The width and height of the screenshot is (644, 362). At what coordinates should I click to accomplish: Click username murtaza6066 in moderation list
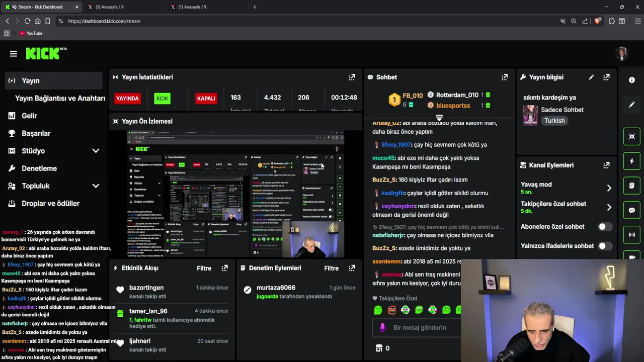tap(276, 288)
